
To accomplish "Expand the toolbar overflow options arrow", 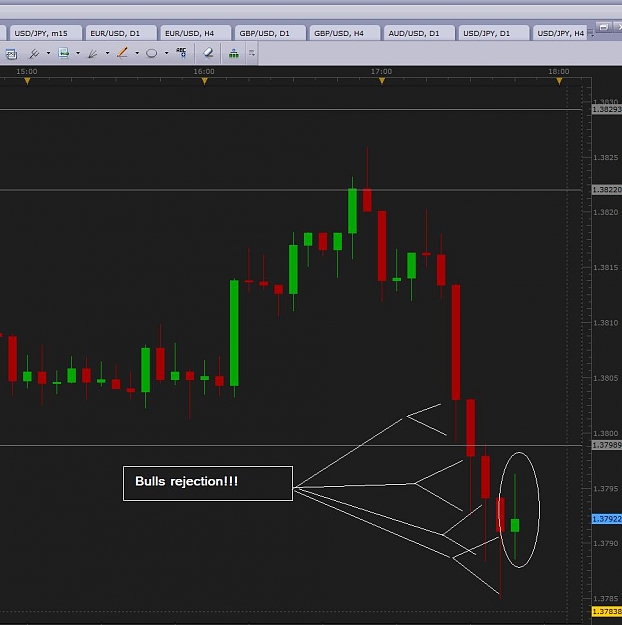I will point(252,53).
